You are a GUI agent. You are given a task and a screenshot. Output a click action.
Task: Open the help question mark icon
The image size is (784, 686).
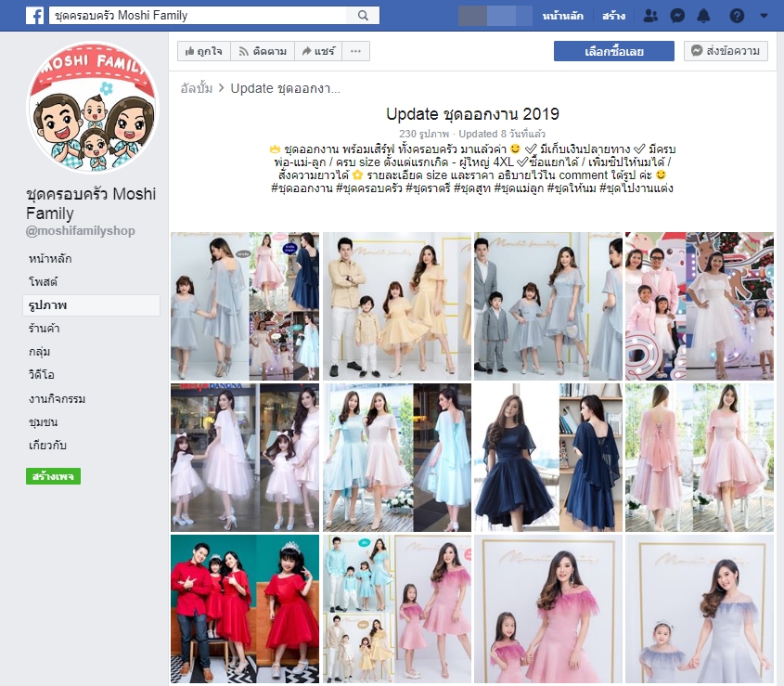[x=737, y=16]
